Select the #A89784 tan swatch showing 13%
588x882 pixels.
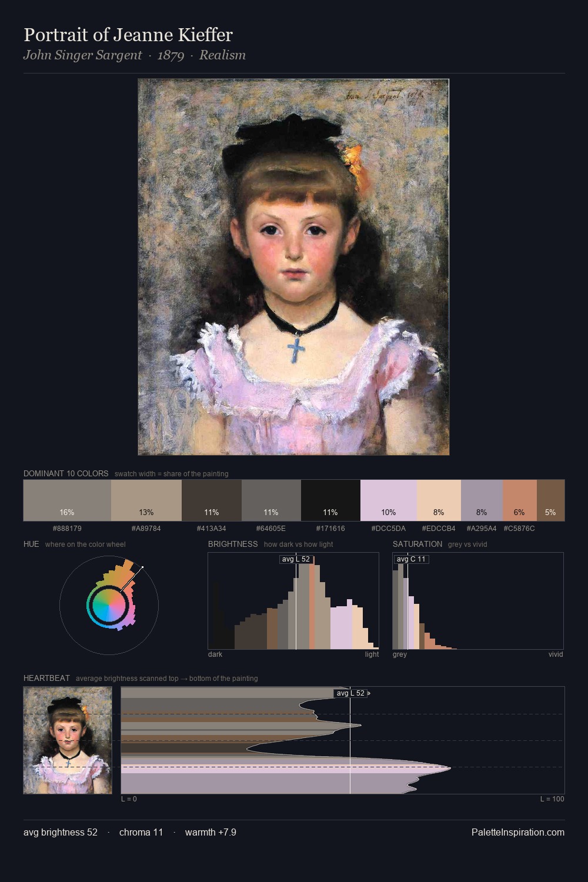click(146, 500)
